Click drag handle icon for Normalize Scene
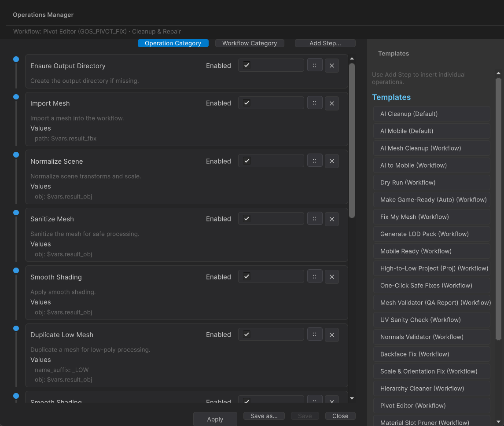 tap(314, 161)
